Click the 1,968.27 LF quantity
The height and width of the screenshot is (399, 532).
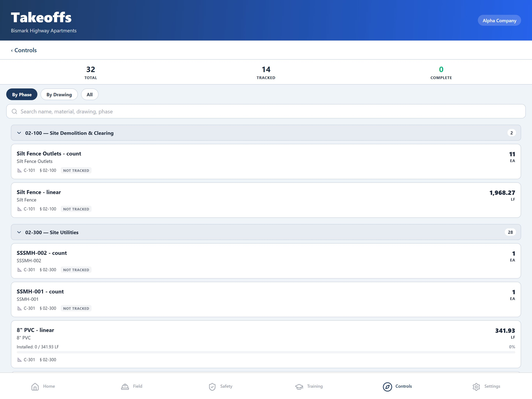coord(502,195)
